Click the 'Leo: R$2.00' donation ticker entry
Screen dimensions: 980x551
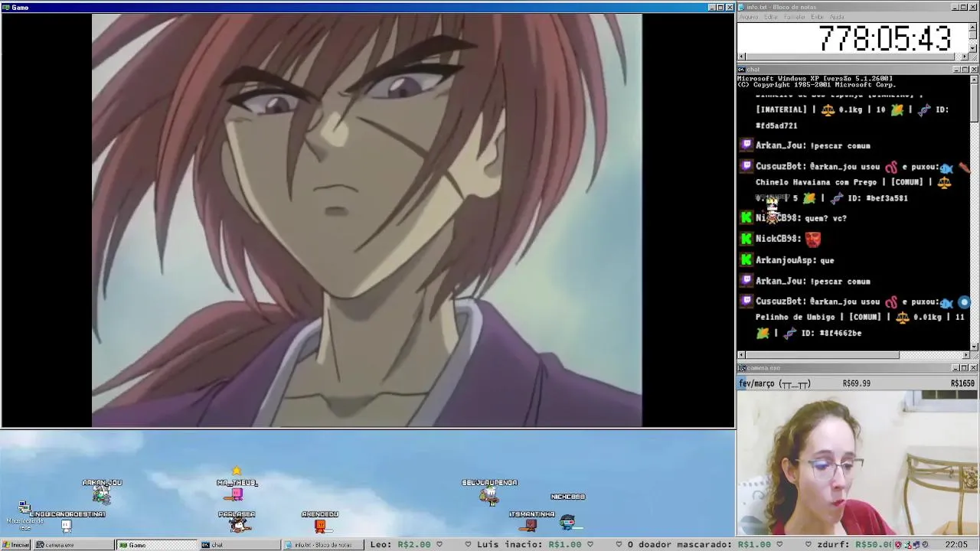click(400, 545)
